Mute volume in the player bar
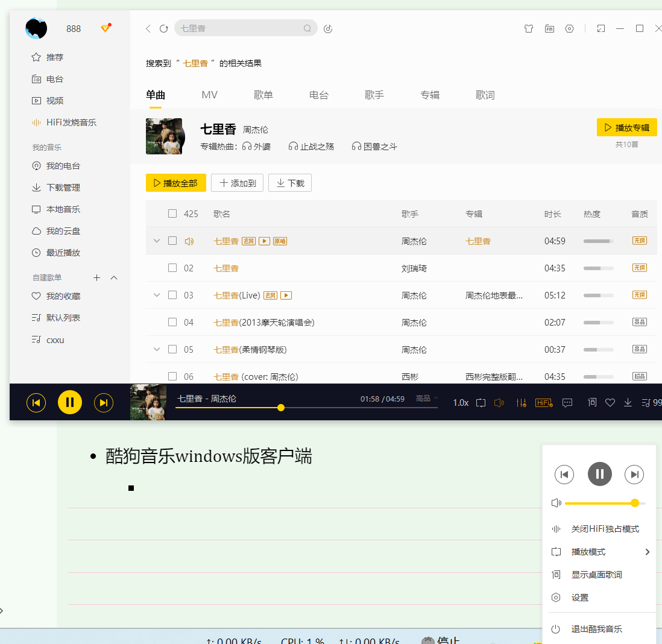 (x=499, y=403)
